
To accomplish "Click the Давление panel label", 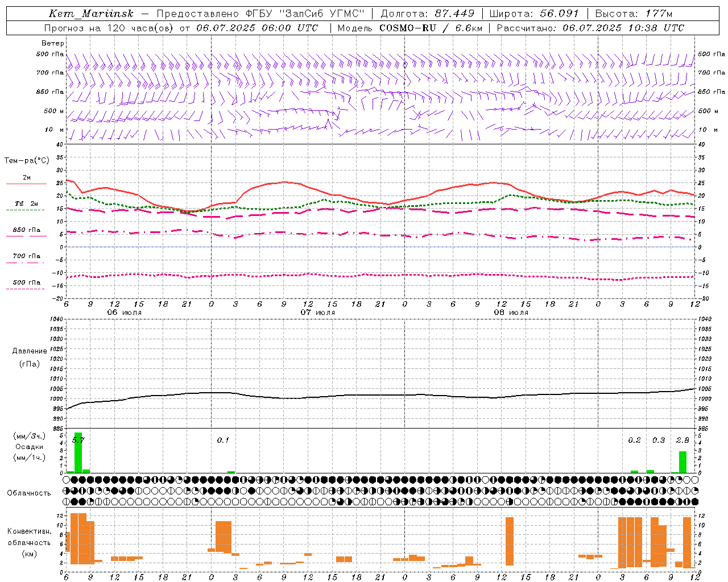I will tap(30, 351).
